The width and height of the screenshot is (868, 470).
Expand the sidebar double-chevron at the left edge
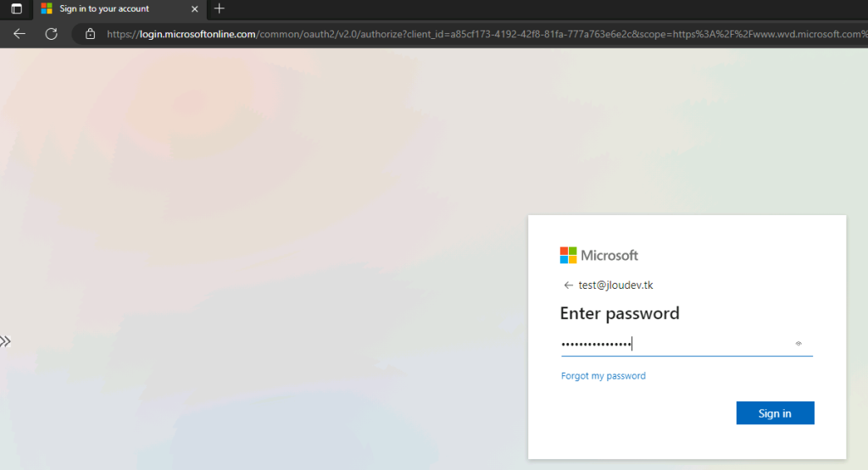pos(6,341)
